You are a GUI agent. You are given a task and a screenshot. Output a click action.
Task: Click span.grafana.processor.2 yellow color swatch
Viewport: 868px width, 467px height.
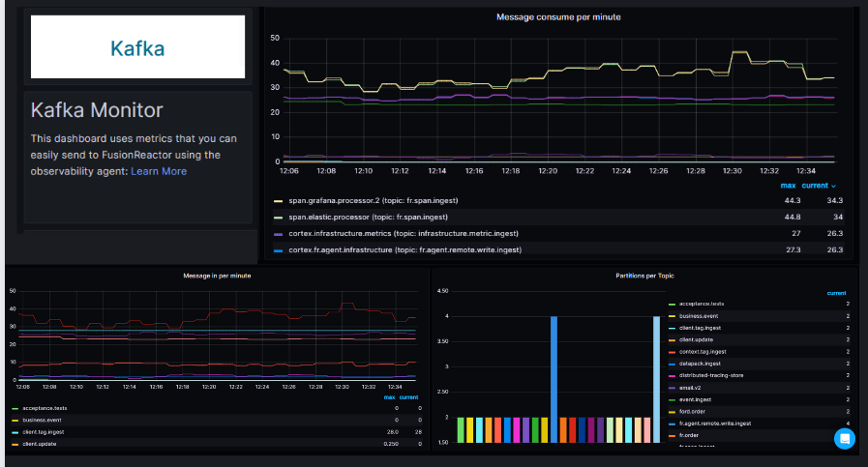[279, 201]
